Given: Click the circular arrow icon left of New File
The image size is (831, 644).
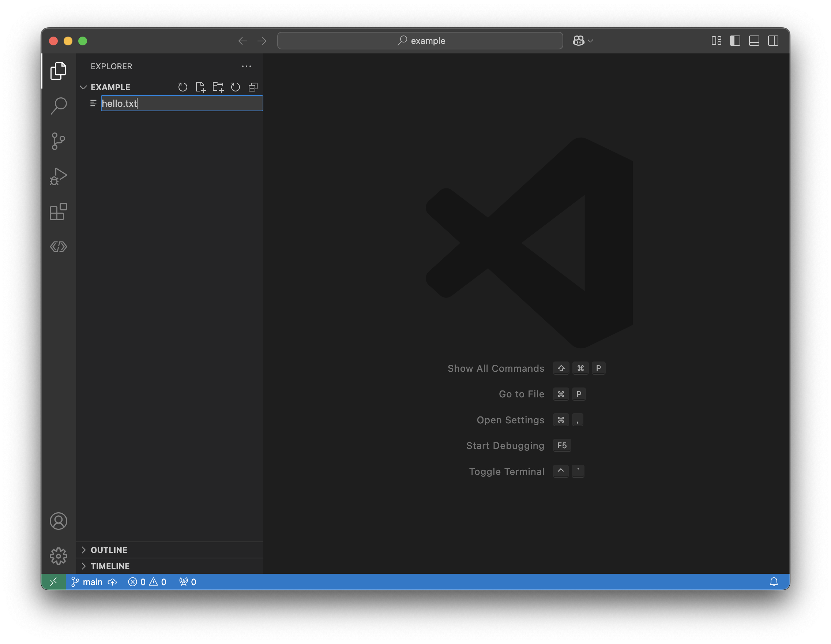Looking at the screenshot, I should (x=183, y=87).
